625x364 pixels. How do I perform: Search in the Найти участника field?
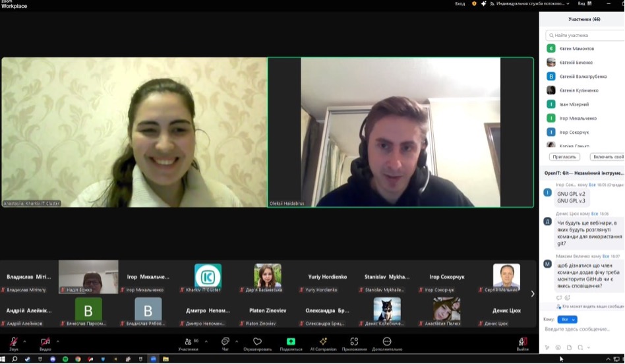pyautogui.click(x=584, y=35)
